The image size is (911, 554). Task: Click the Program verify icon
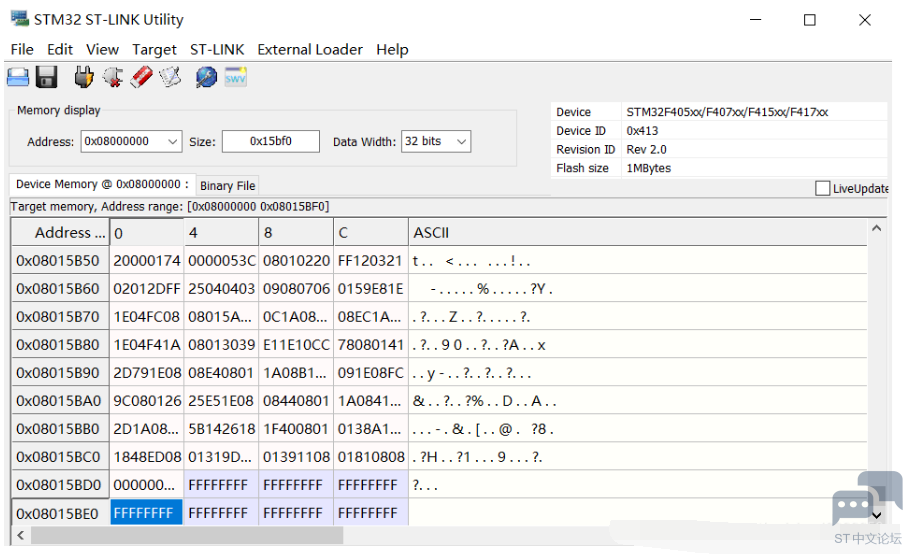pyautogui.click(x=170, y=77)
